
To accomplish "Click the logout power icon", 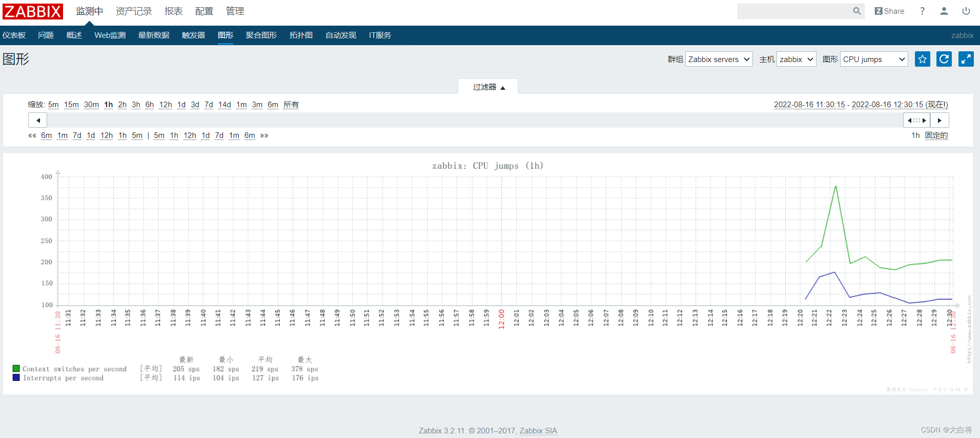I will (966, 11).
